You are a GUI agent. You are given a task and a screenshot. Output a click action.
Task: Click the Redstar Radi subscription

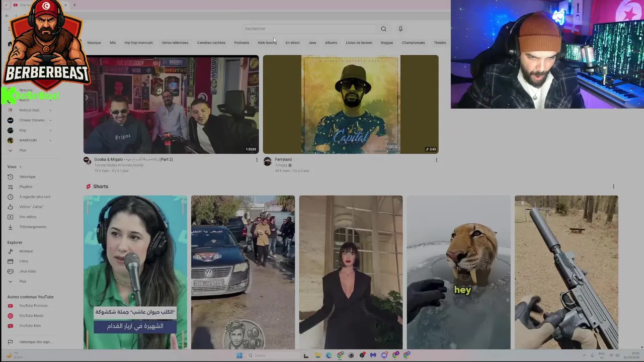point(29,110)
